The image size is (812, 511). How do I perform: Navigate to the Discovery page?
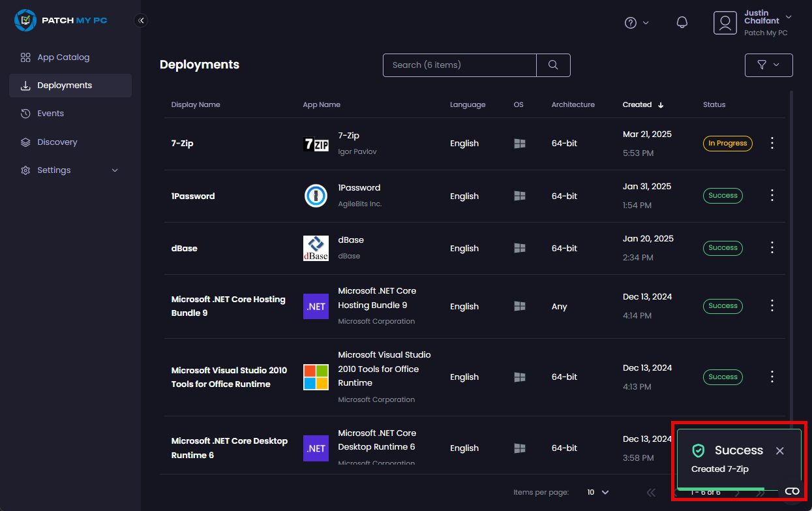click(57, 142)
